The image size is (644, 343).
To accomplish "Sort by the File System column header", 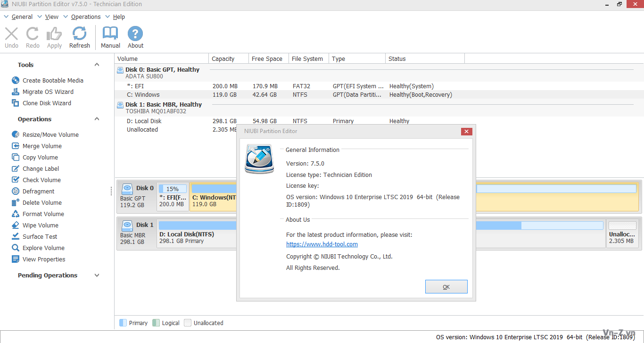I will coord(309,59).
